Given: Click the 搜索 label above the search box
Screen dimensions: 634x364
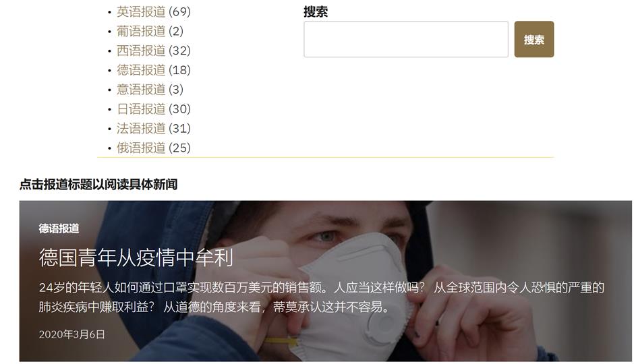Looking at the screenshot, I should pos(316,11).
